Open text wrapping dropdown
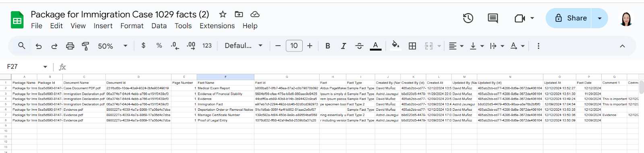 click(x=497, y=46)
